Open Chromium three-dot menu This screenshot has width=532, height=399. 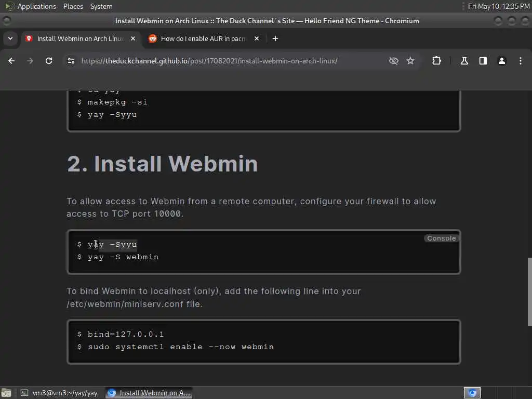click(x=521, y=61)
